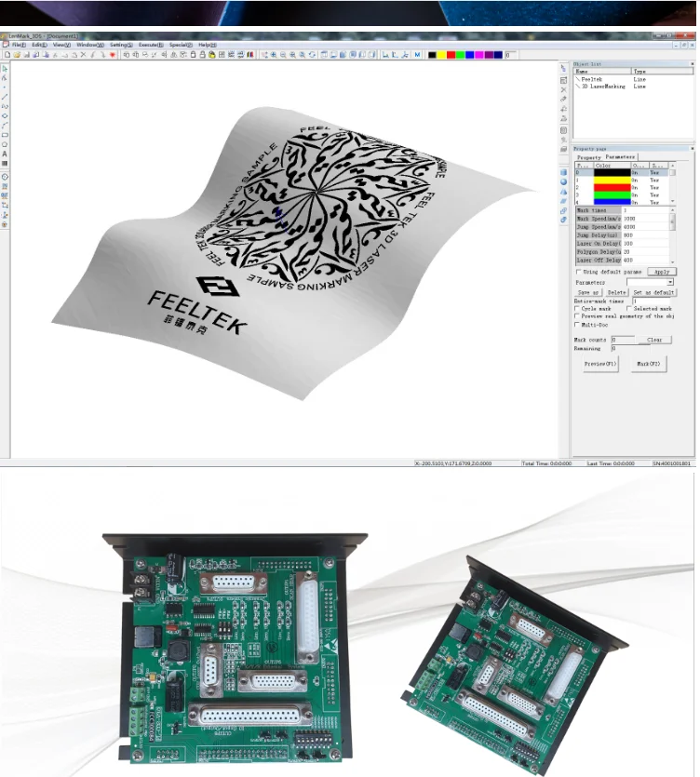Click the Open file folder icon
700x777 pixels.
click(x=17, y=55)
